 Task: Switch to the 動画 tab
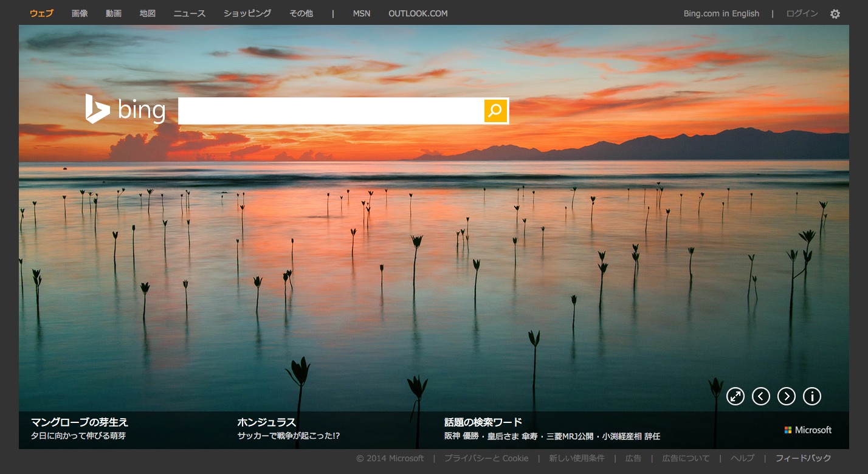pyautogui.click(x=114, y=13)
